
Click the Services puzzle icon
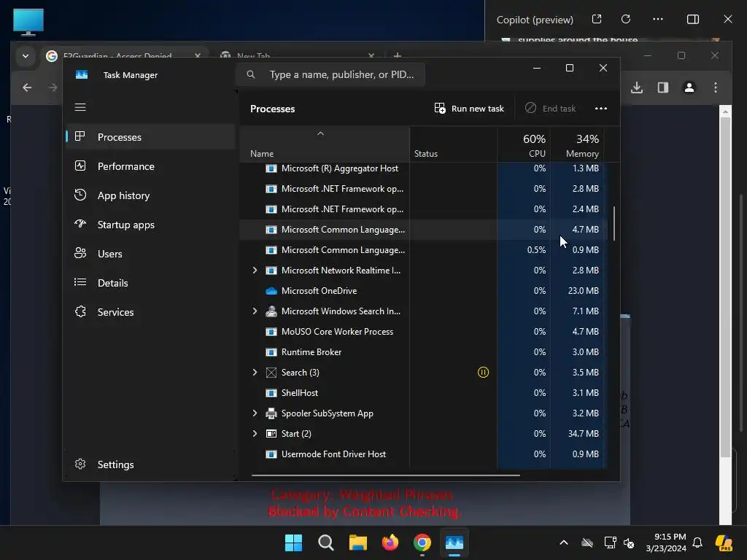[x=80, y=311]
